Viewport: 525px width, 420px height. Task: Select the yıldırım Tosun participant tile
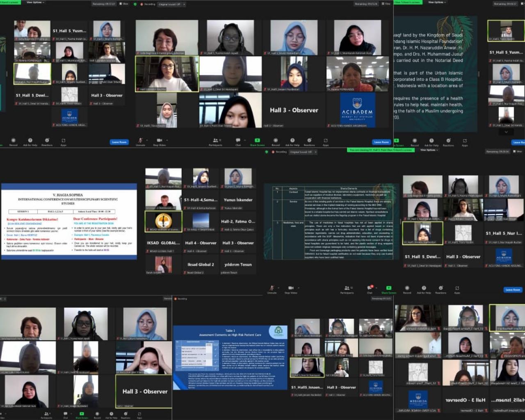click(238, 265)
